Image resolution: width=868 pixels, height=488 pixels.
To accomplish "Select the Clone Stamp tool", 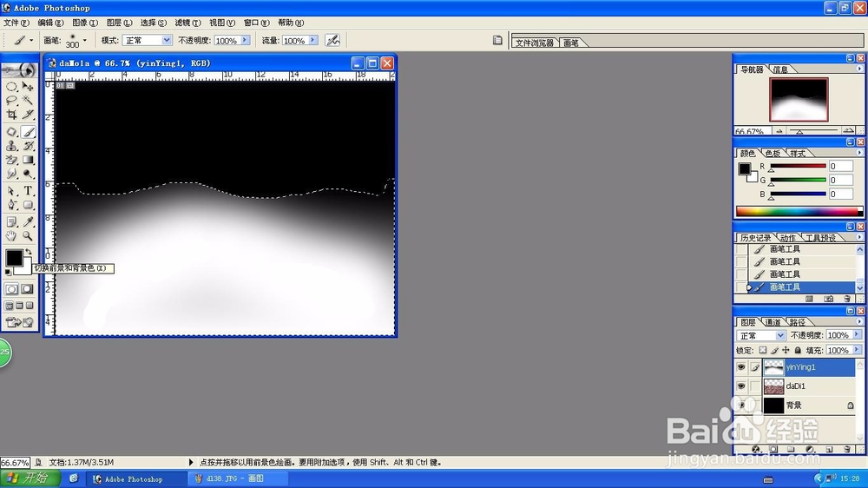I will click(11, 146).
